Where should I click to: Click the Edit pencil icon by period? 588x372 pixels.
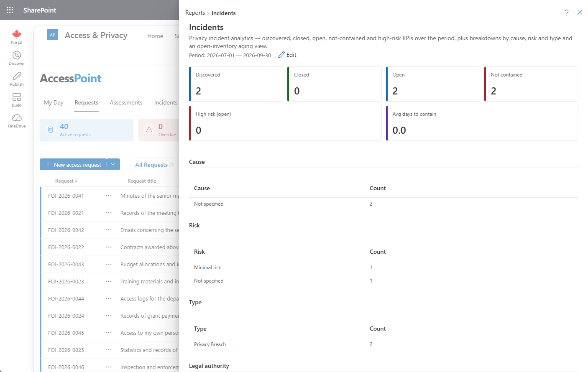[x=281, y=55]
